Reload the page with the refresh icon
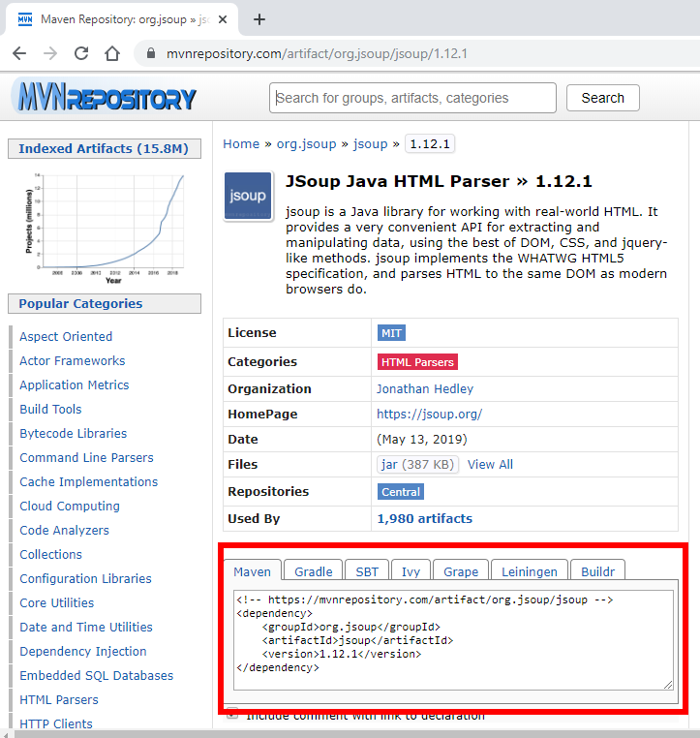700x738 pixels. pos(81,53)
